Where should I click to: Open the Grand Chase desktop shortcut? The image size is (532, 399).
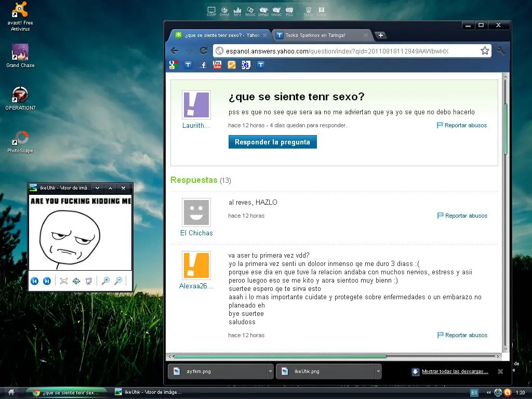pos(20,56)
